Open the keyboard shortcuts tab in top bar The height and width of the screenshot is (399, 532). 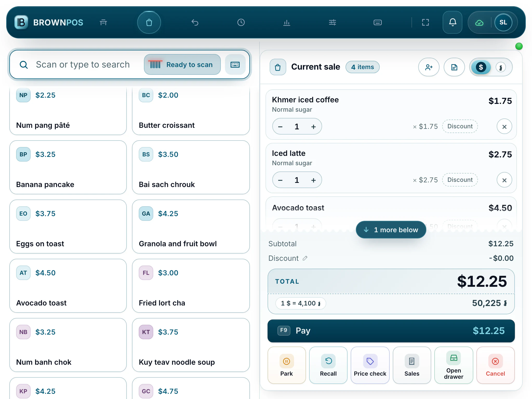378,23
